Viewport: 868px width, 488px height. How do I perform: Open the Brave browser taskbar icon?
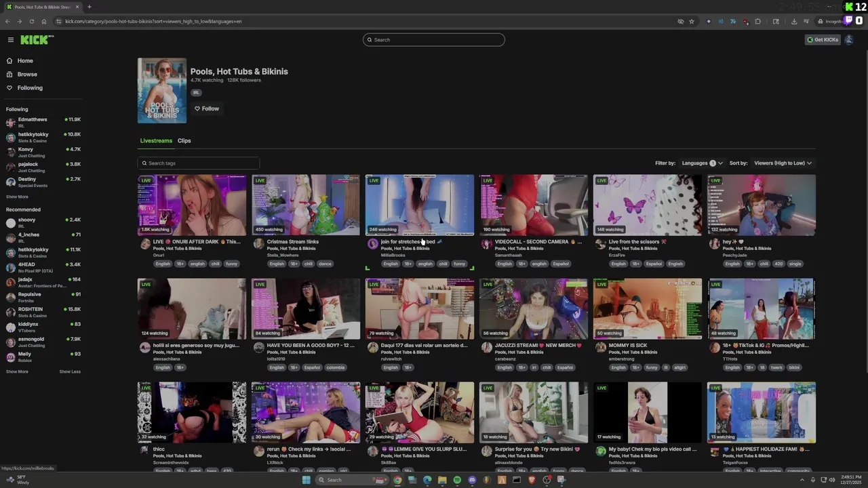click(x=532, y=480)
